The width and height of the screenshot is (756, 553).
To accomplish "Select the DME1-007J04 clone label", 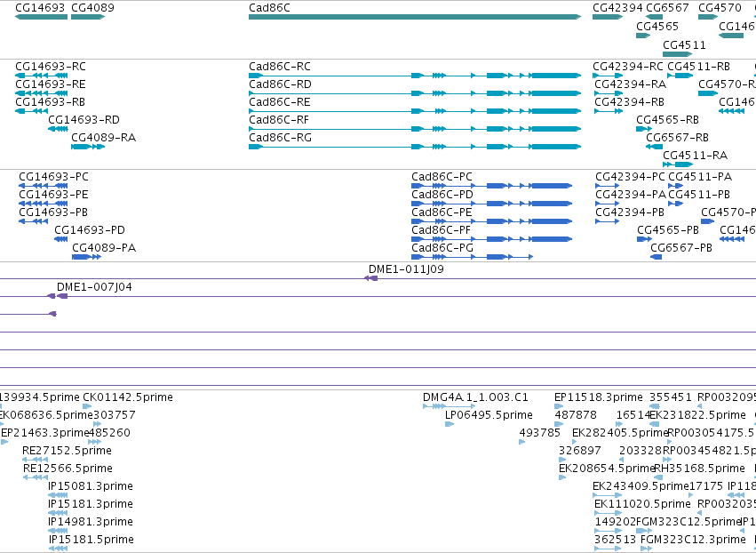I will point(94,287).
